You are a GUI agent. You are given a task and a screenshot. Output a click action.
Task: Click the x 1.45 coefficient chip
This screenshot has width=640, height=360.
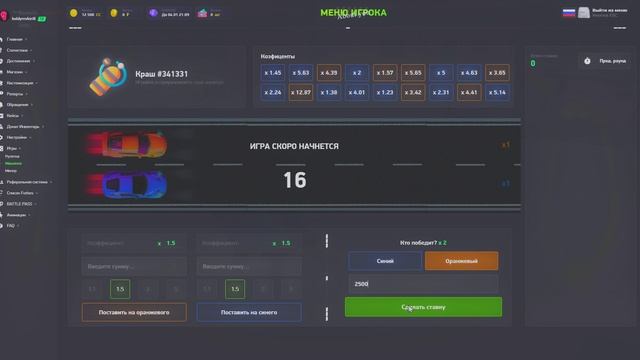[273, 73]
